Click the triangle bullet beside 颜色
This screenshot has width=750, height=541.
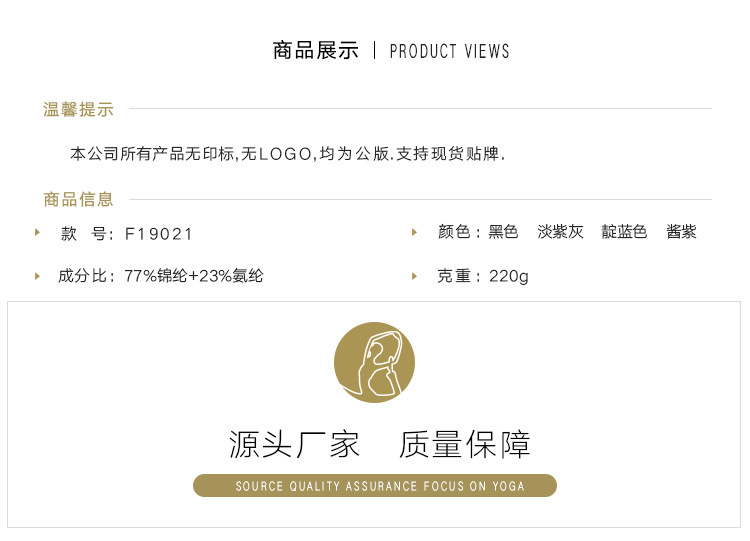tap(414, 232)
